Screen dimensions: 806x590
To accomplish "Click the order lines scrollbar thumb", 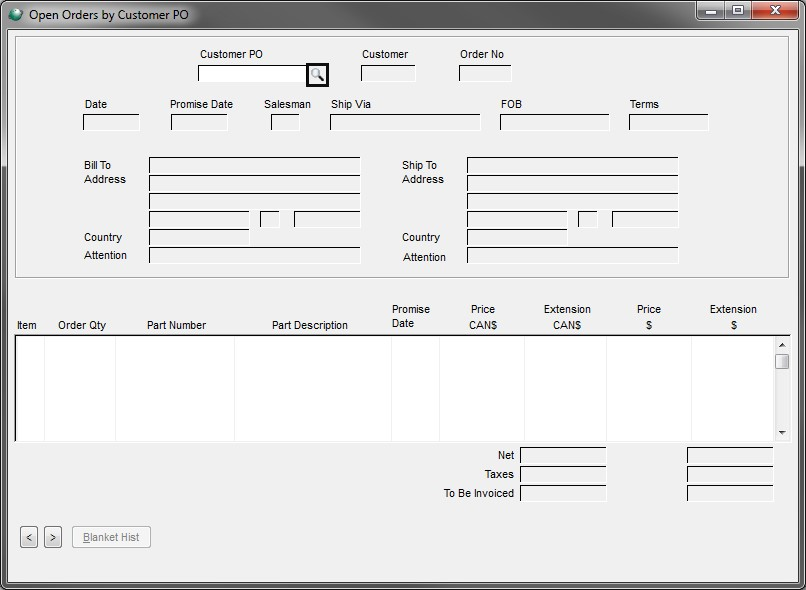I will click(782, 361).
